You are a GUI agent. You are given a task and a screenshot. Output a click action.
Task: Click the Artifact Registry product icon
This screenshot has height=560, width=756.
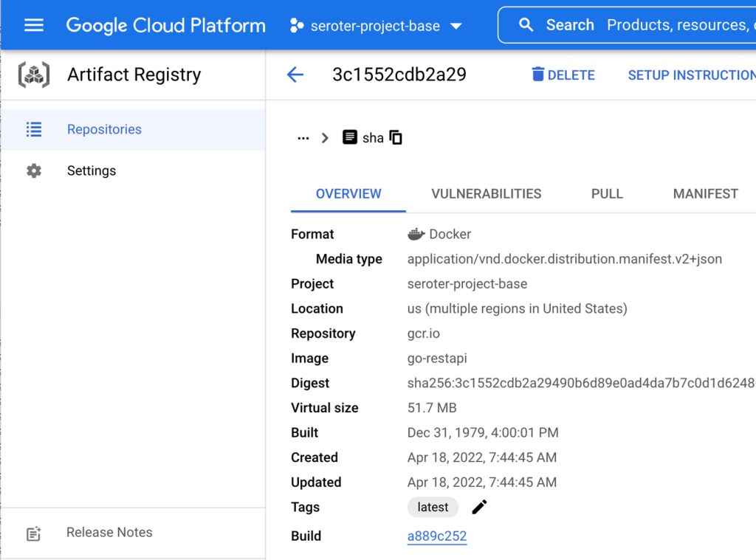[x=34, y=75]
